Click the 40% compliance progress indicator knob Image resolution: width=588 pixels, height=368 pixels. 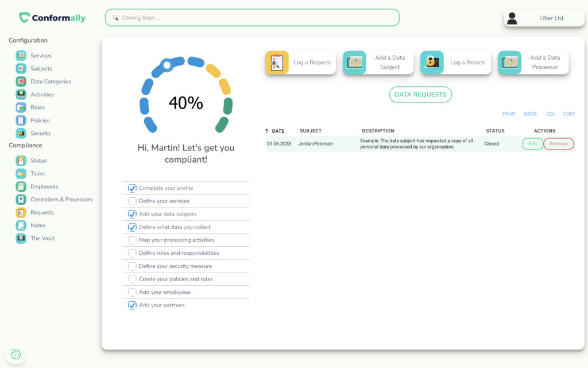pos(167,66)
